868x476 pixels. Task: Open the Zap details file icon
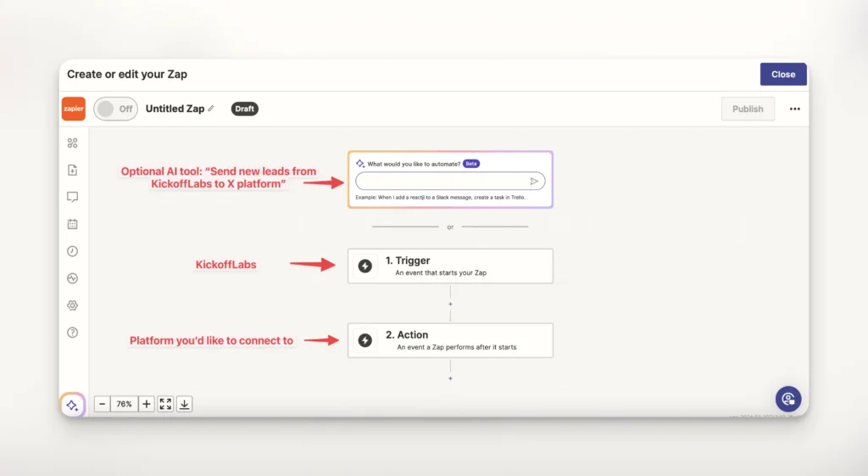(x=73, y=170)
